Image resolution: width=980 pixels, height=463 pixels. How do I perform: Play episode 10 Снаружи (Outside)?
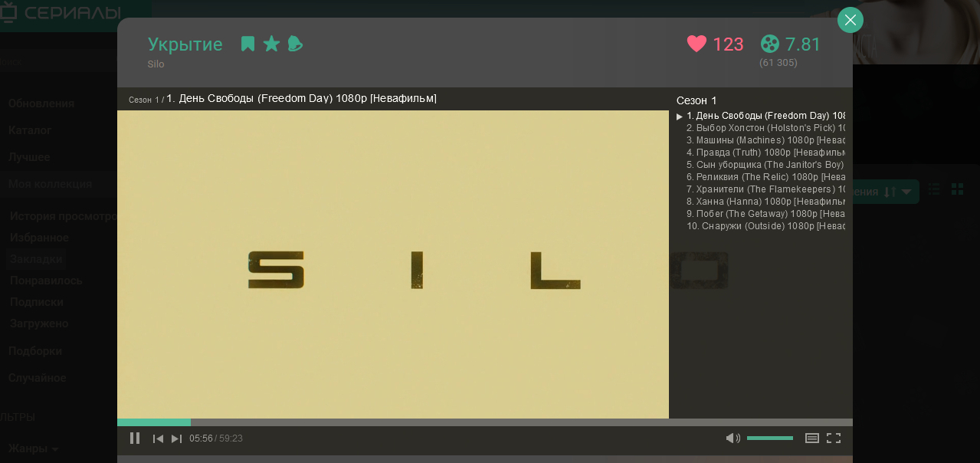765,226
